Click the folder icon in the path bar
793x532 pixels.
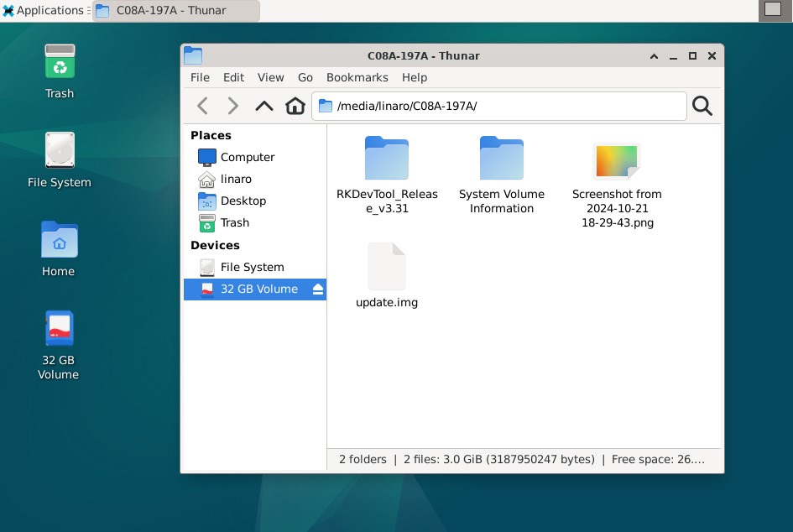(x=325, y=105)
